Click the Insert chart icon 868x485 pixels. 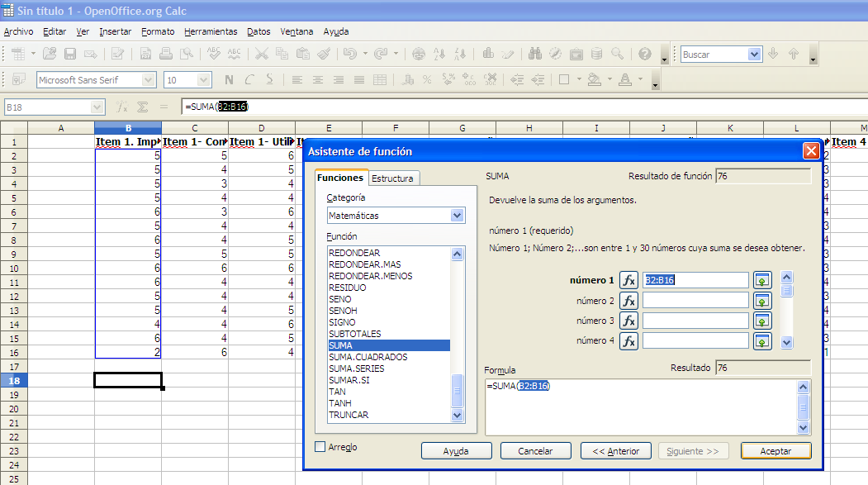pyautogui.click(x=488, y=54)
